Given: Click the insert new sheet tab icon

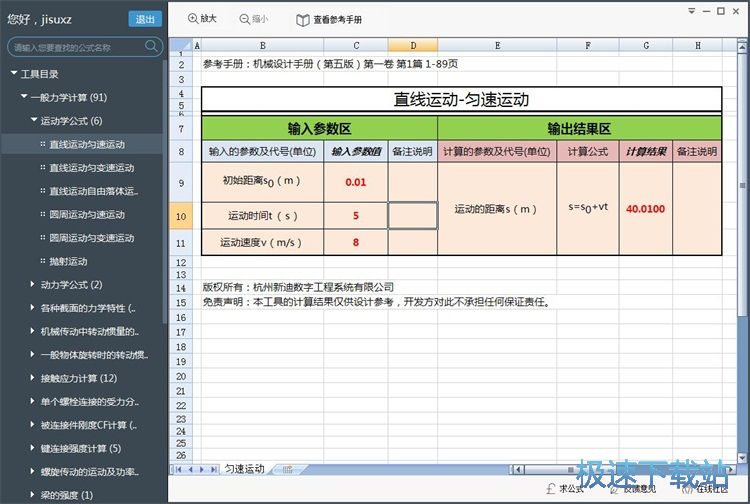Looking at the screenshot, I should (287, 470).
